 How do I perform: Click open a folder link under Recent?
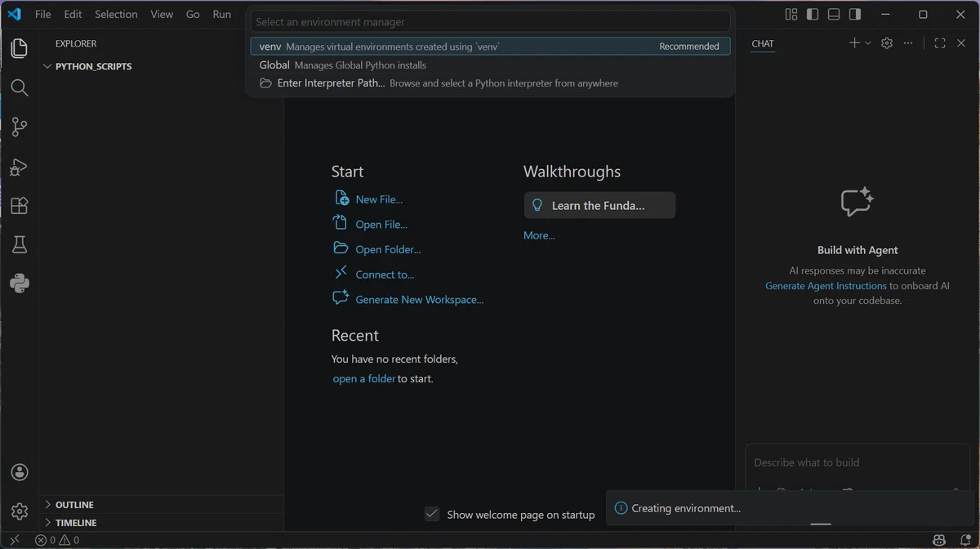pos(364,378)
